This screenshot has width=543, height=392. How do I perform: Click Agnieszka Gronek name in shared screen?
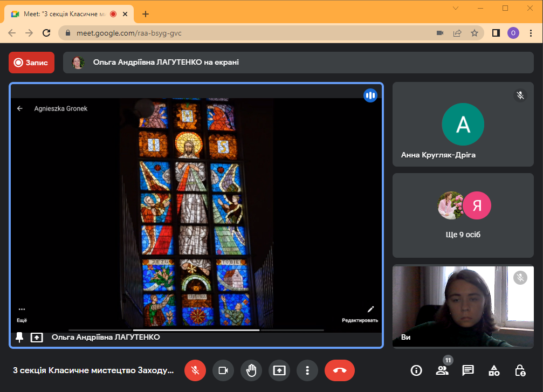tap(60, 108)
